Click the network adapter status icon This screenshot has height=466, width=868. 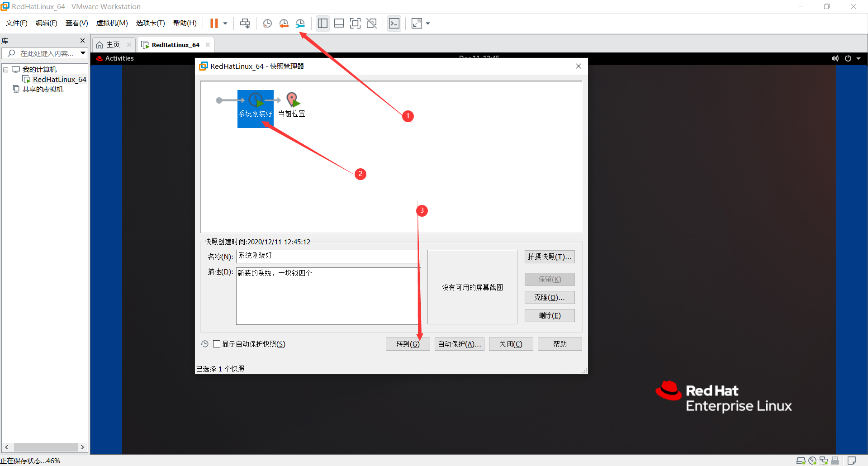click(824, 461)
